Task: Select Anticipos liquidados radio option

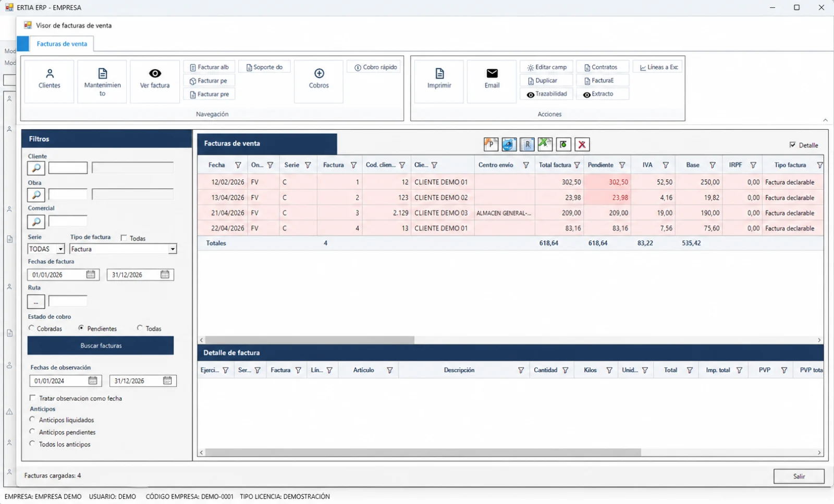Action: 32,419
